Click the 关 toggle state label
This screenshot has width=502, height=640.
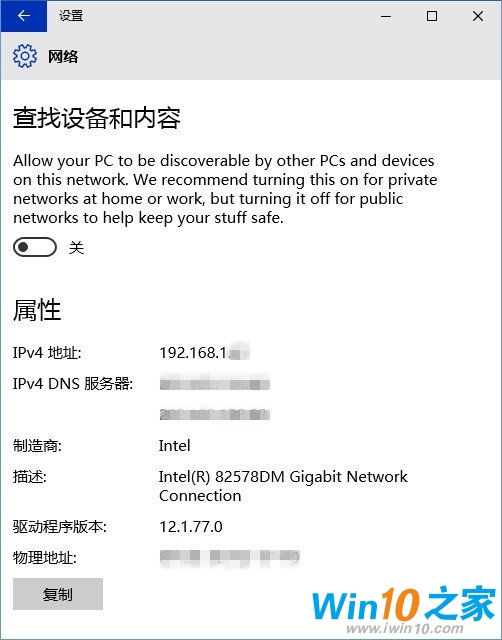point(76,247)
